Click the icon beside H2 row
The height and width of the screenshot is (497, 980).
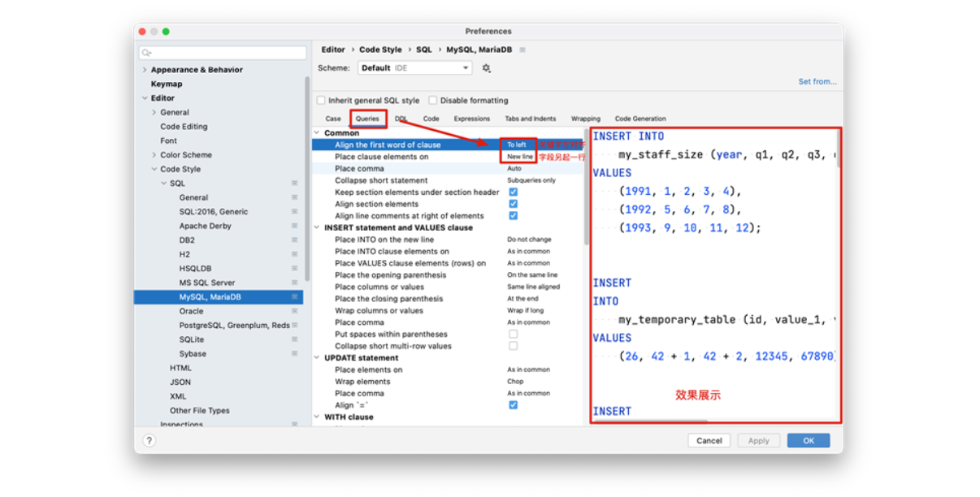click(x=294, y=254)
